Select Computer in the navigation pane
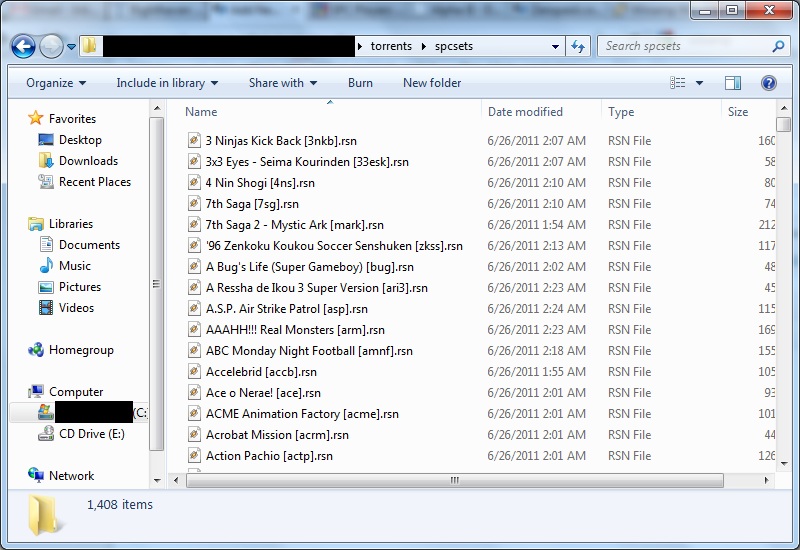 tap(76, 391)
